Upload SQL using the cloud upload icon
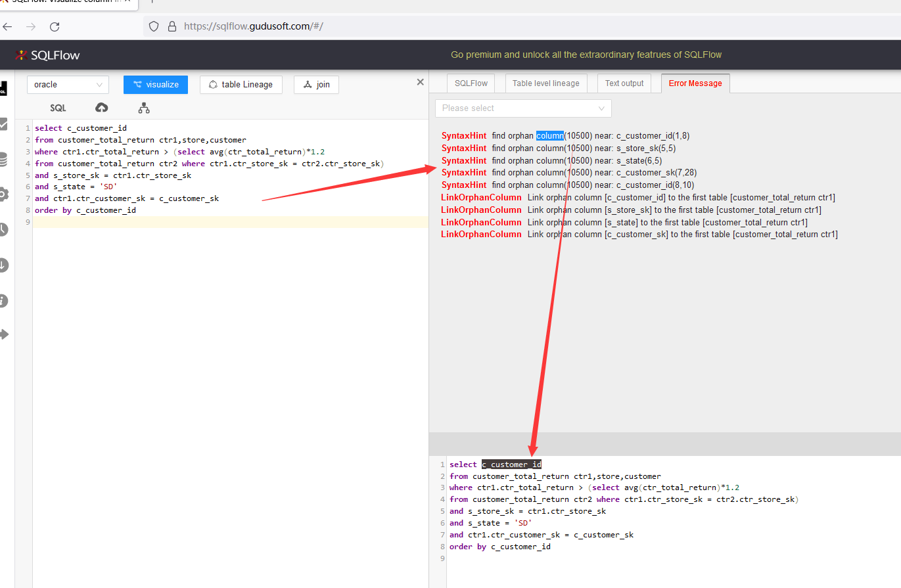Viewport: 901px width, 588px height. [101, 107]
